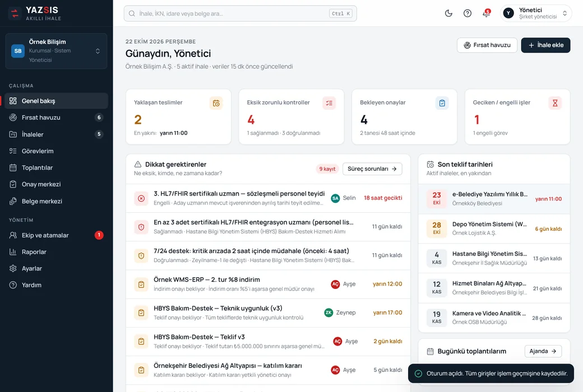Select Görevlerim in sidebar
This screenshot has height=392, width=583.
[57, 151]
